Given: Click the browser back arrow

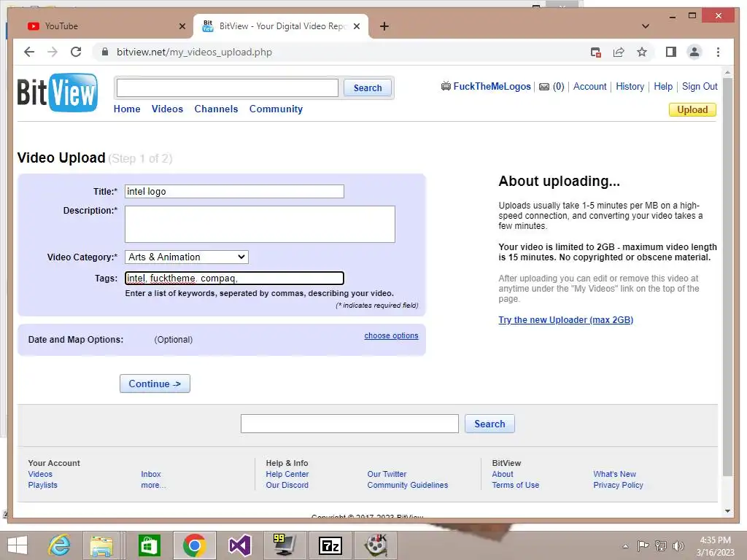Looking at the screenshot, I should click(x=29, y=52).
